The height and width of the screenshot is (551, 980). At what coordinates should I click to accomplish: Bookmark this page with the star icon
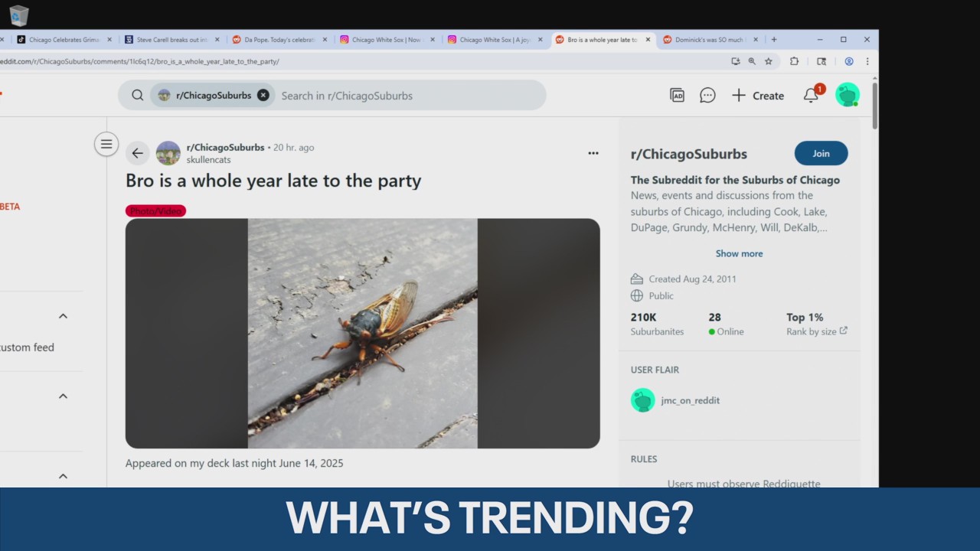[x=769, y=61]
